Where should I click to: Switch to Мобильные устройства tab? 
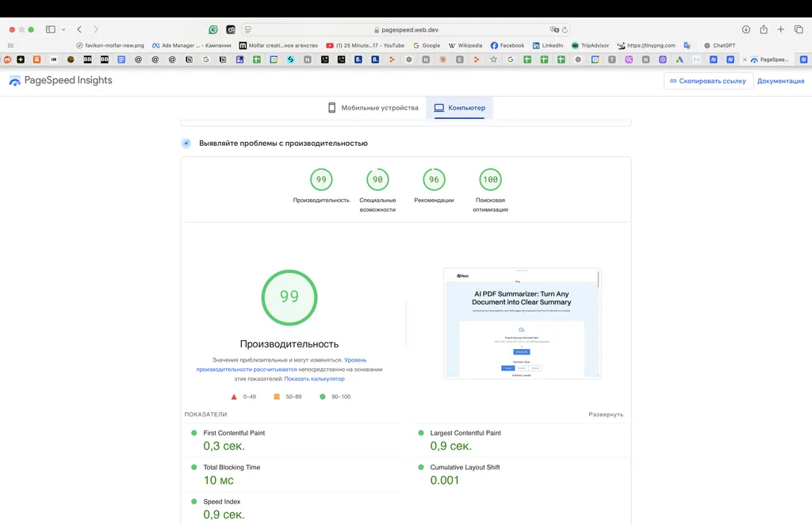point(373,108)
